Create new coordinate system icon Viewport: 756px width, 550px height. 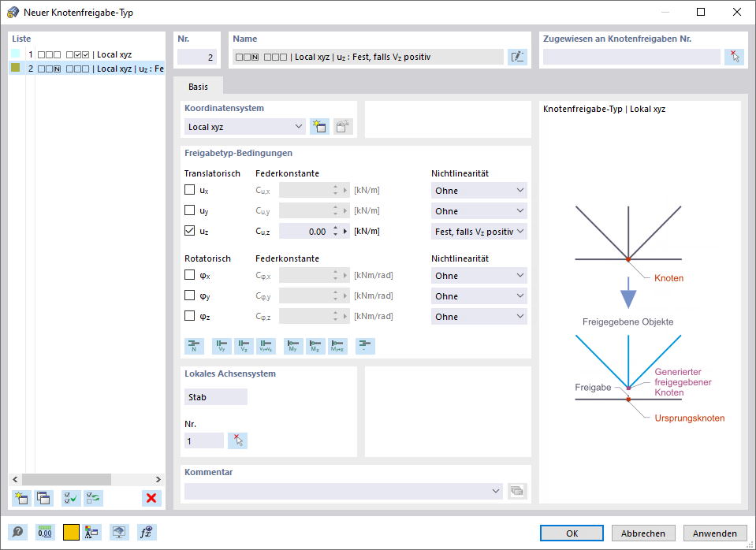pyautogui.click(x=319, y=127)
